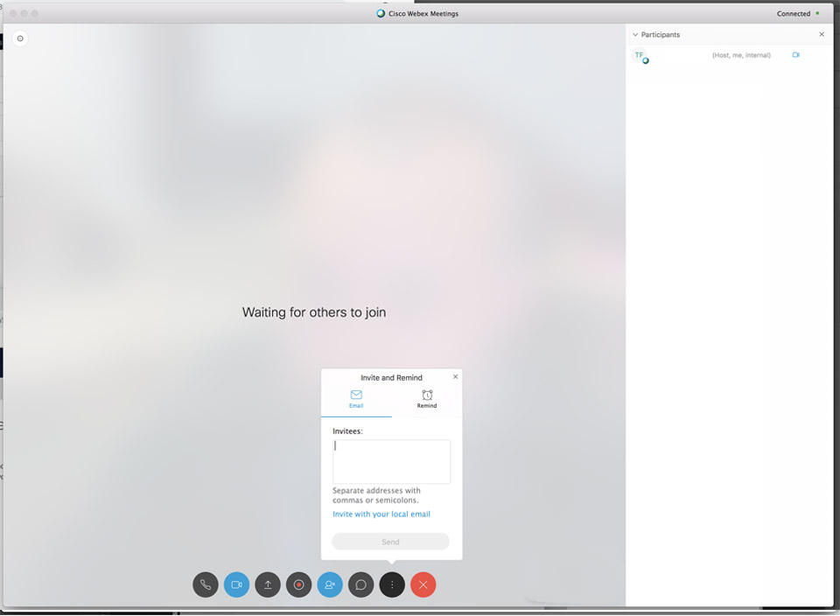Close the Invite and Remind popup
Screen dimensions: 840x616
(455, 377)
